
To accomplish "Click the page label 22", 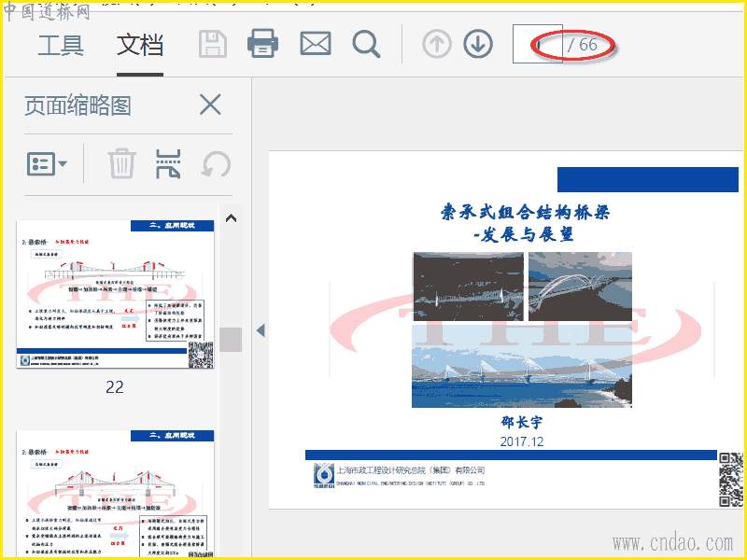I will coord(115,387).
